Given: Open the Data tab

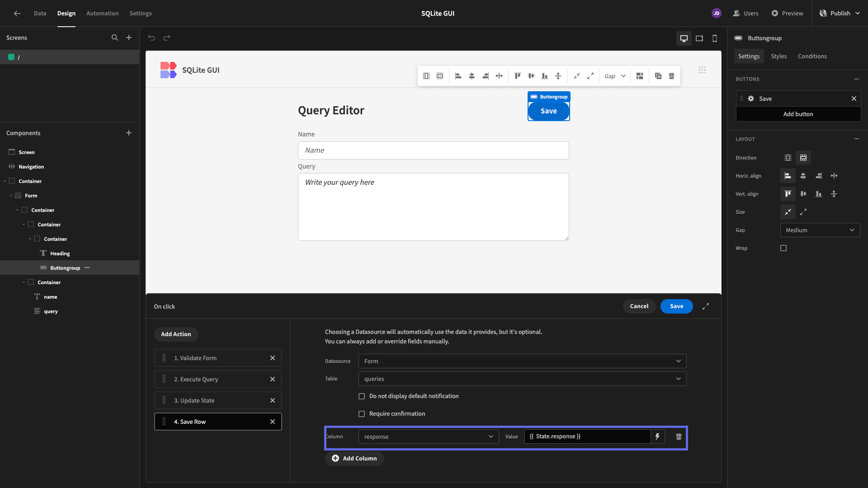Looking at the screenshot, I should click(40, 14).
